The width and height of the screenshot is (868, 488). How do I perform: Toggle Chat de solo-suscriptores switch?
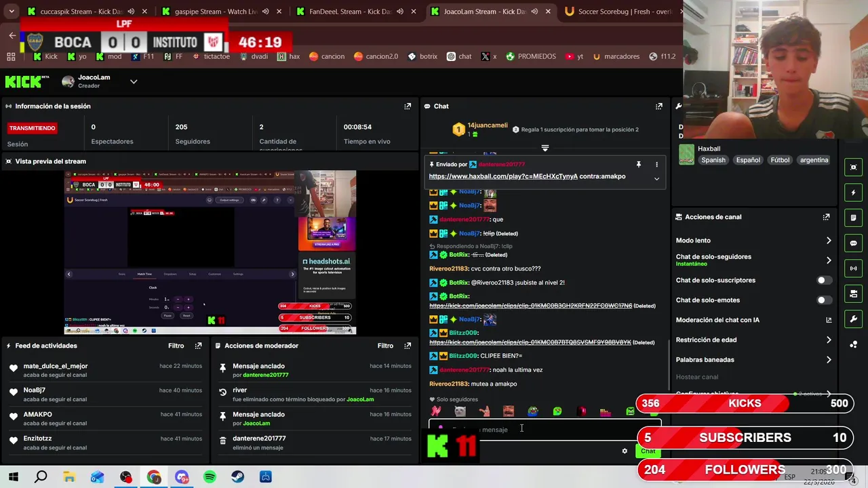824,281
